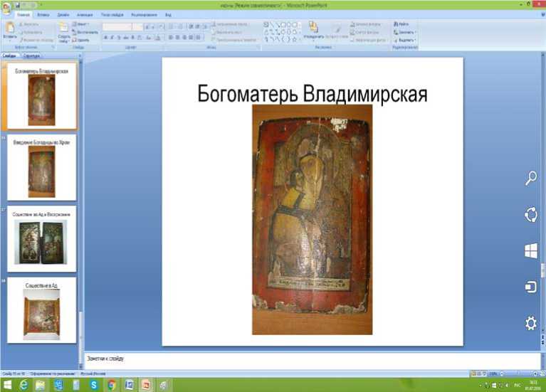Open the Вставка ribbon tab
The height and width of the screenshot is (392, 546).
click(43, 15)
